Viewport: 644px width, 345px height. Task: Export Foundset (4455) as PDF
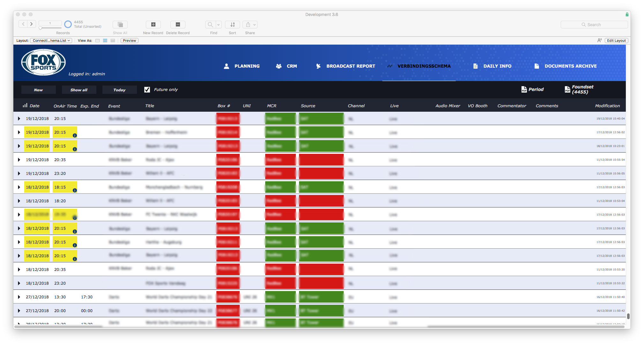(579, 89)
